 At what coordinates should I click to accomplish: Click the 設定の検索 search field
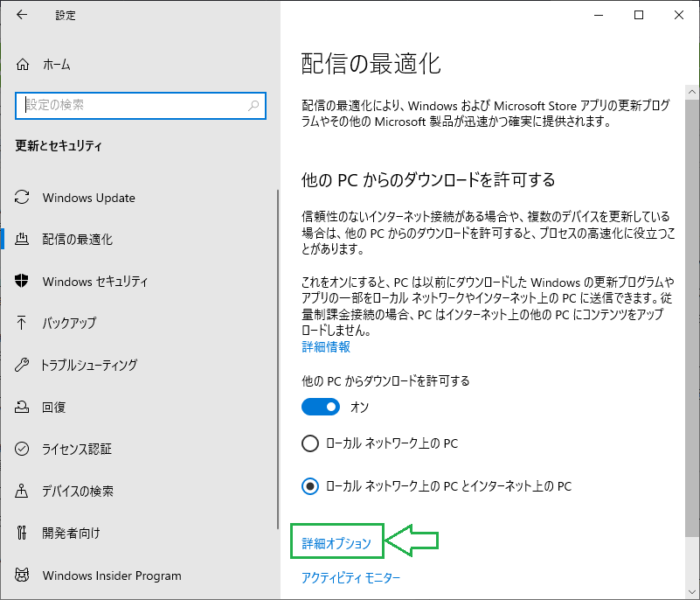(x=141, y=106)
